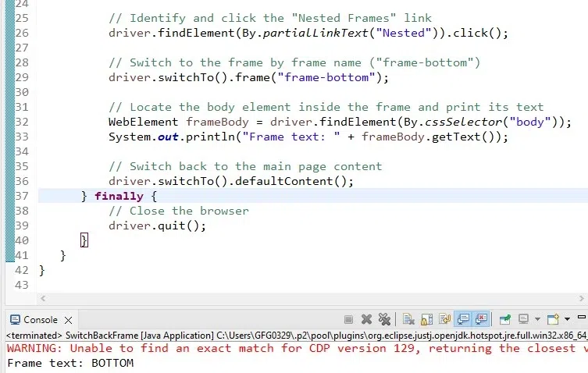This screenshot has height=373, width=588.
Task: Click the Open Console icon
Action: click(x=553, y=319)
